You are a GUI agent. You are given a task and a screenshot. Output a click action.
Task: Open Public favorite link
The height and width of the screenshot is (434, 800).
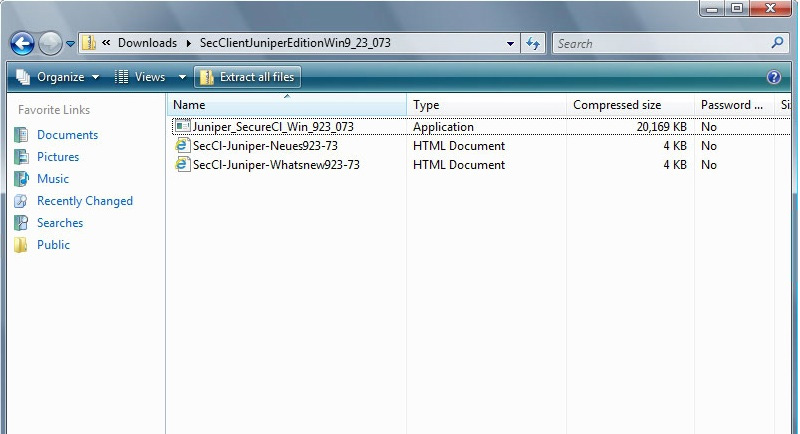click(x=53, y=245)
